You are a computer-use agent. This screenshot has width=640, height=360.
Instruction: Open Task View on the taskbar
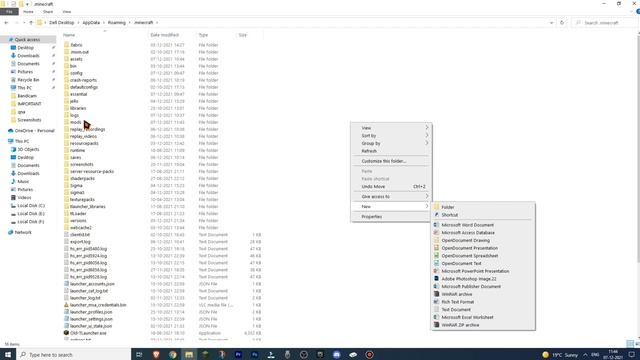coord(139,354)
